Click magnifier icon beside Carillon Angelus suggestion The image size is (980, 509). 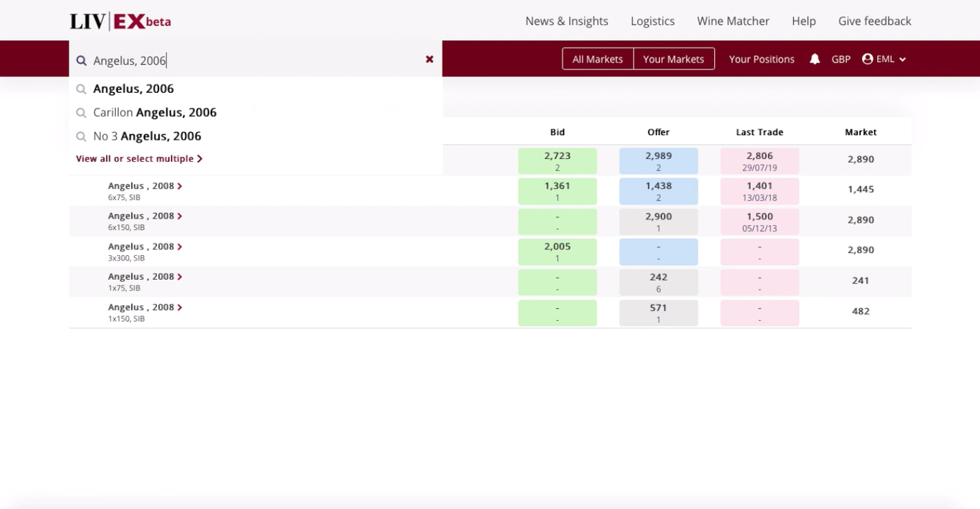(81, 113)
